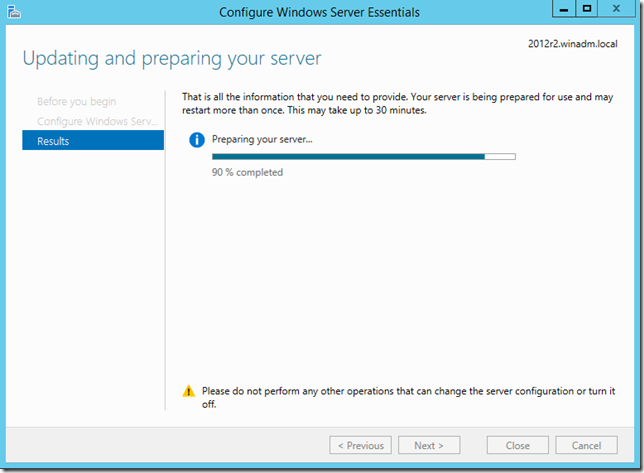Click the blue information icon beside Preparing your server
644x473 pixels.
(197, 140)
